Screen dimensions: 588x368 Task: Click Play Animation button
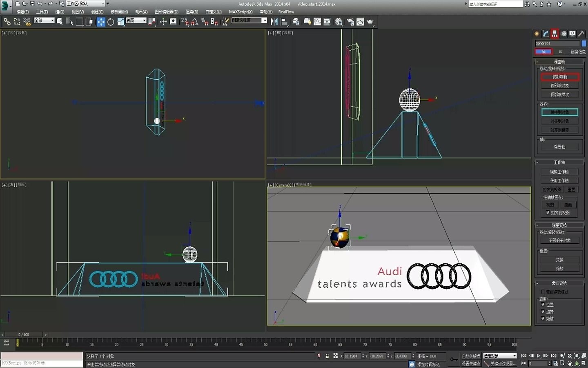(x=539, y=356)
